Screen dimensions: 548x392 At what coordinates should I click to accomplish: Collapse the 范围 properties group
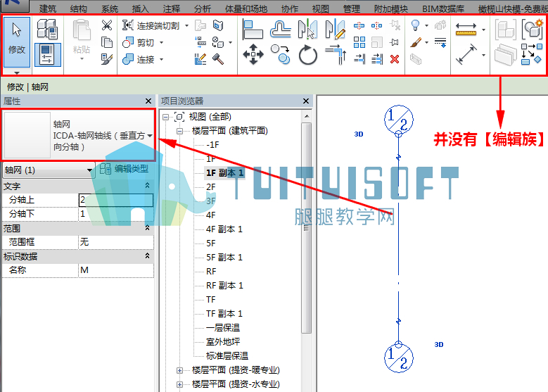(x=147, y=228)
